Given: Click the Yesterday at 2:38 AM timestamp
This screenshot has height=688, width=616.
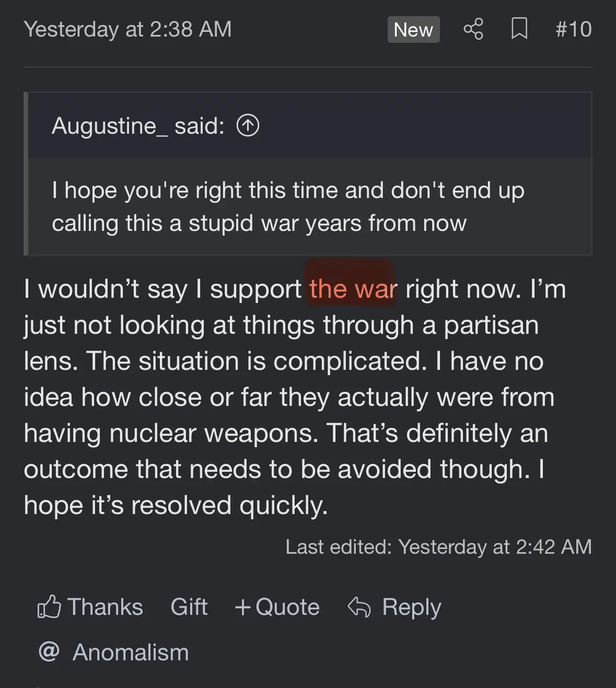Looking at the screenshot, I should tap(127, 29).
